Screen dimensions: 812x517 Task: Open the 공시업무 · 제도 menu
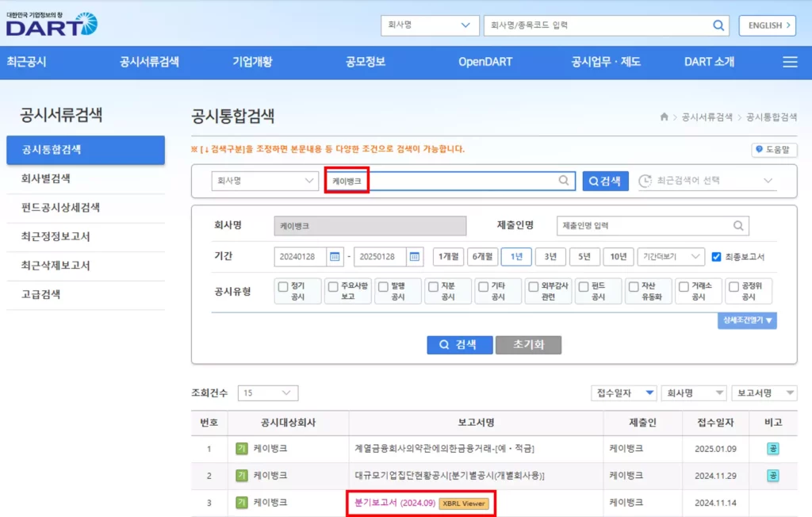pyautogui.click(x=606, y=62)
